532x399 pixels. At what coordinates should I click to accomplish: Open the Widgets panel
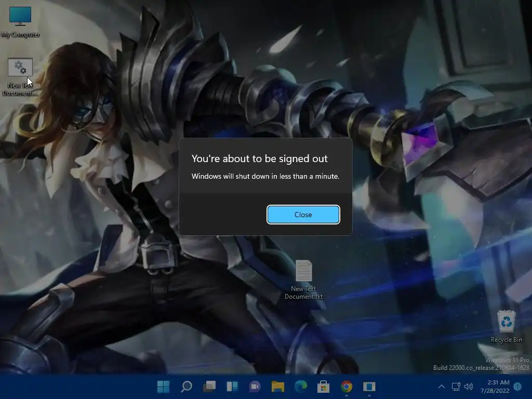click(x=232, y=387)
